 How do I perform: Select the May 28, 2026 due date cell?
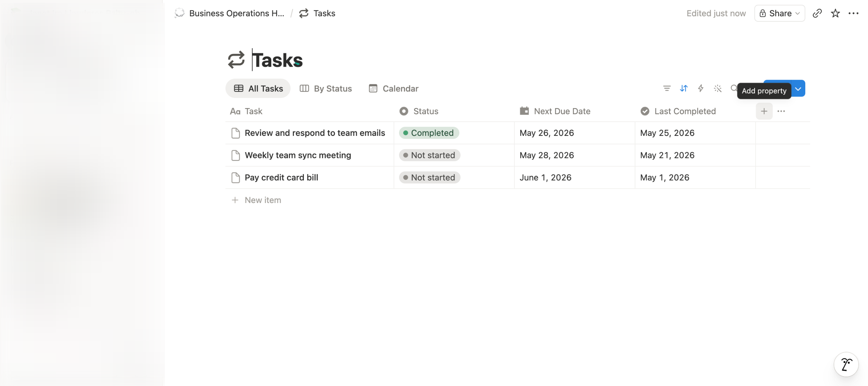[x=575, y=155]
